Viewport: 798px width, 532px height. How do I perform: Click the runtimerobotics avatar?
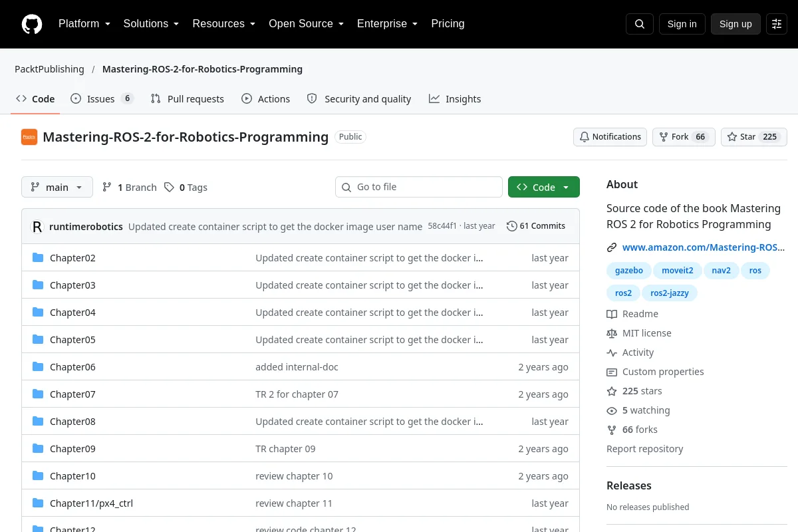point(37,227)
